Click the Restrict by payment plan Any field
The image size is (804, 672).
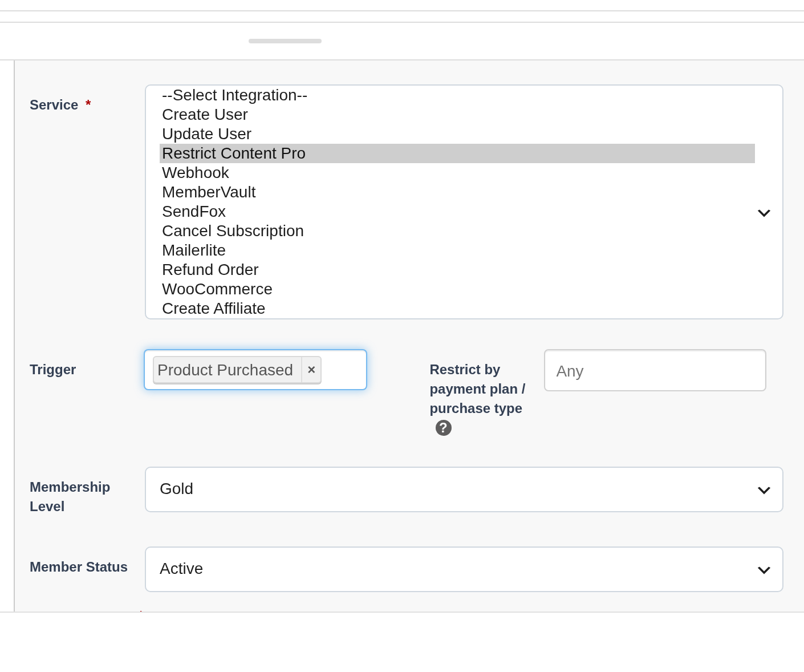tap(655, 370)
